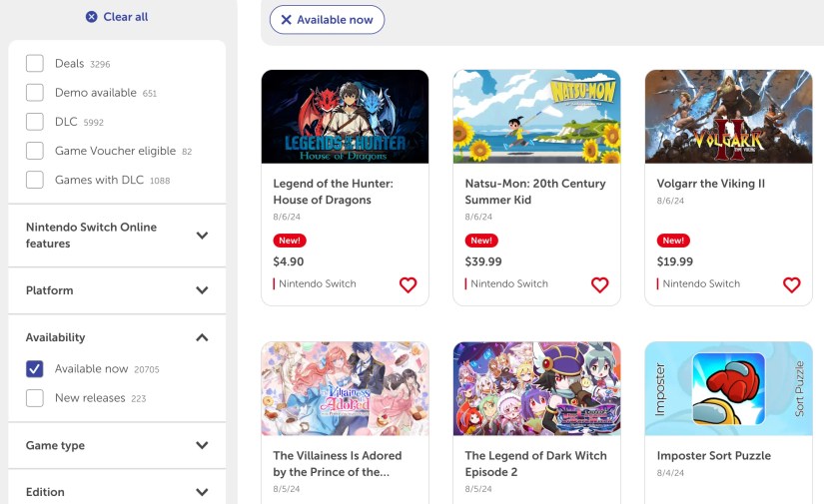Click New! badge on Legend of the Hunter

tap(290, 241)
